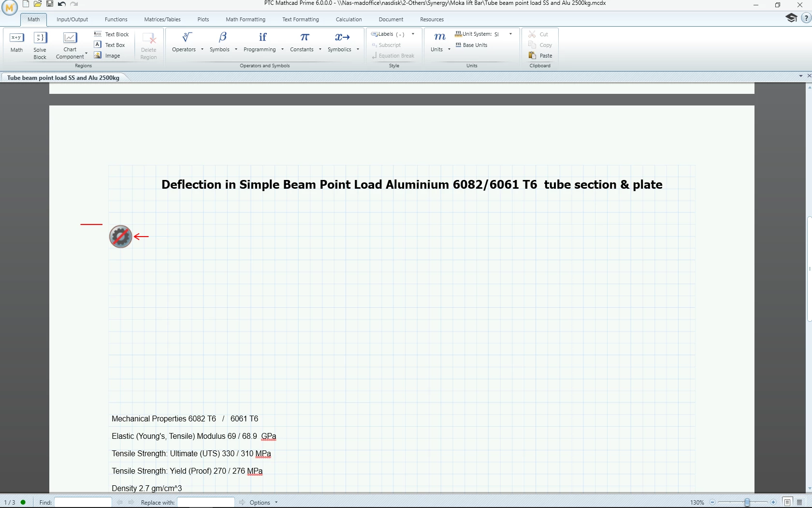Expand the Chart Component dropdown arrow

[87, 53]
